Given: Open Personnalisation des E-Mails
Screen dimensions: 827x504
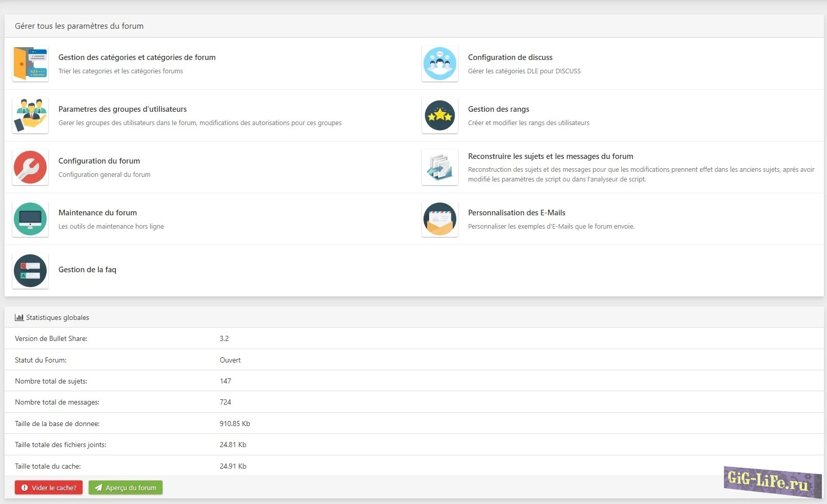Looking at the screenshot, I should [516, 213].
